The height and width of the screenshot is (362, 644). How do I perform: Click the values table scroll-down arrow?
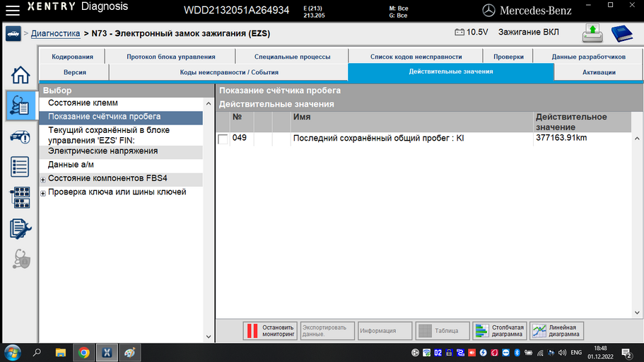(637, 313)
